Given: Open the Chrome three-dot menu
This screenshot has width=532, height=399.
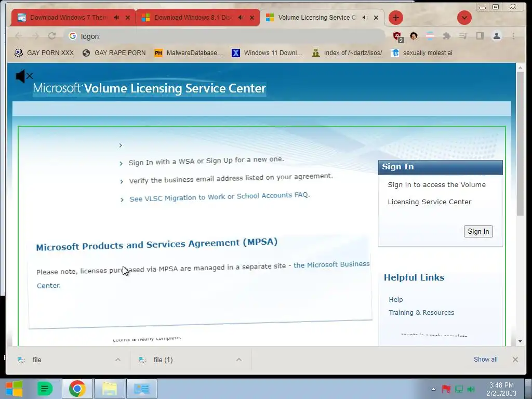Looking at the screenshot, I should coord(513,36).
